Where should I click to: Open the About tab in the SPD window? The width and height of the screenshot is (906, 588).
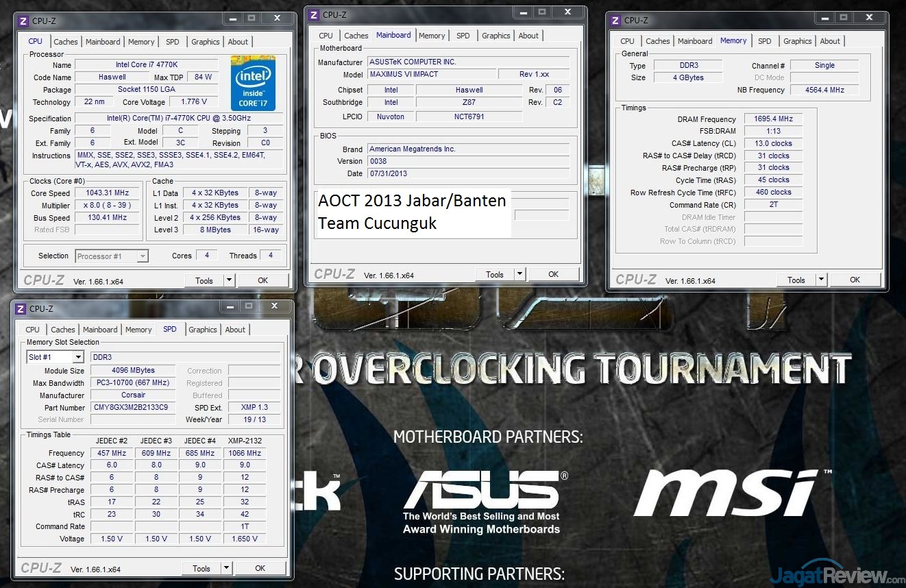(235, 330)
